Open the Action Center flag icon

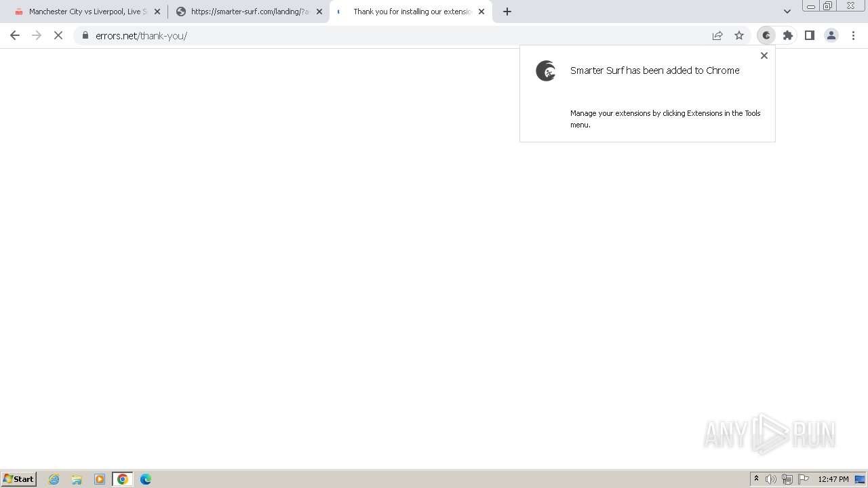pyautogui.click(x=804, y=479)
